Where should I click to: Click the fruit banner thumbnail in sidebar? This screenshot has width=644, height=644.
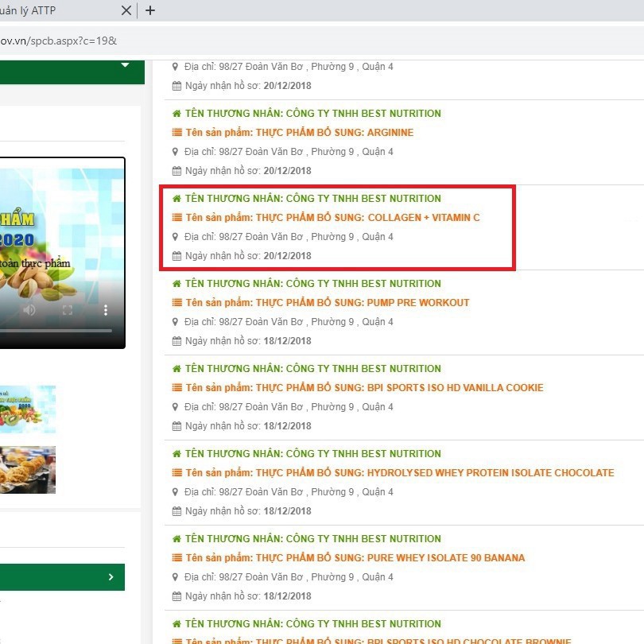coord(28,409)
